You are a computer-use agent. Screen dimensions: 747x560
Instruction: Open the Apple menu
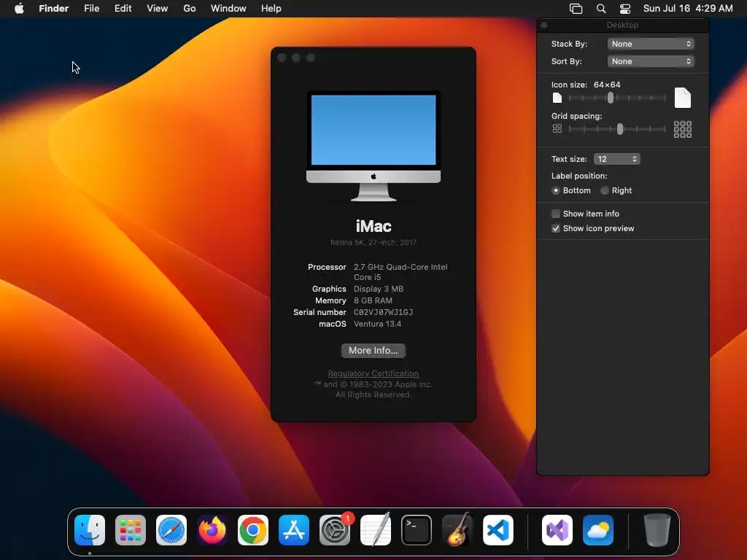click(x=19, y=9)
